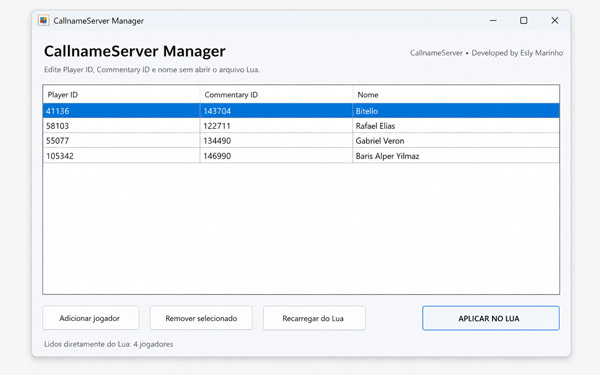The height and width of the screenshot is (375, 600).
Task: Click the large CallnameServer Manager heading
Action: click(135, 51)
